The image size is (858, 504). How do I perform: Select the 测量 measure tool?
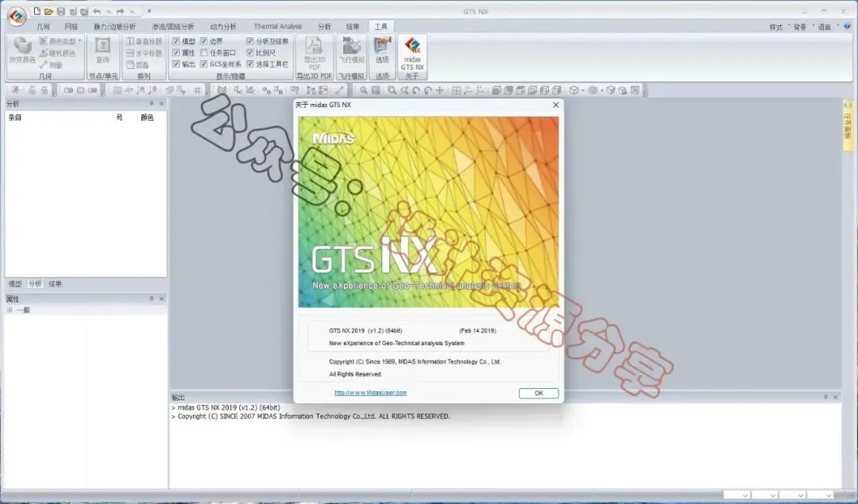pyautogui.click(x=51, y=64)
